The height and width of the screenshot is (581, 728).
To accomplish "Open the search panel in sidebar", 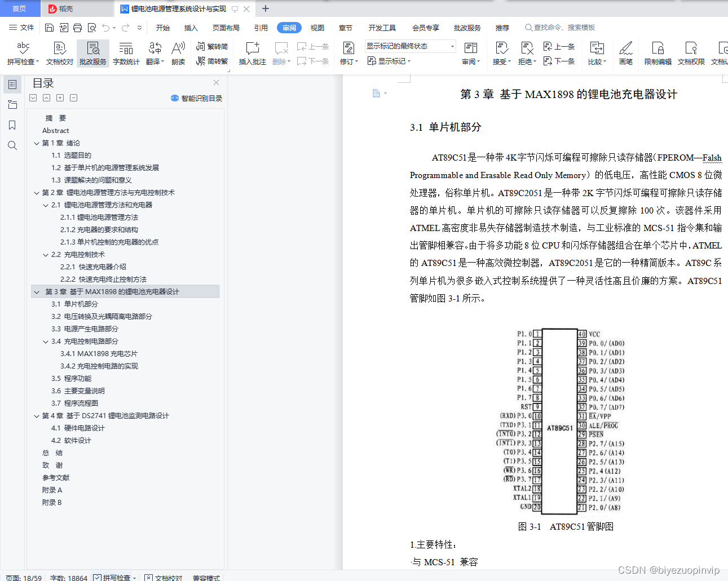I will click(x=12, y=145).
